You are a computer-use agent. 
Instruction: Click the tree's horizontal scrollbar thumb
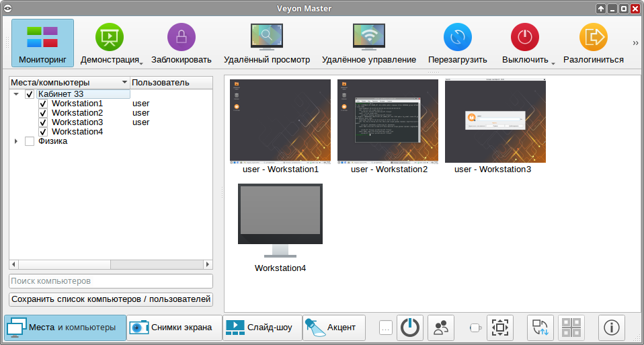(x=64, y=264)
